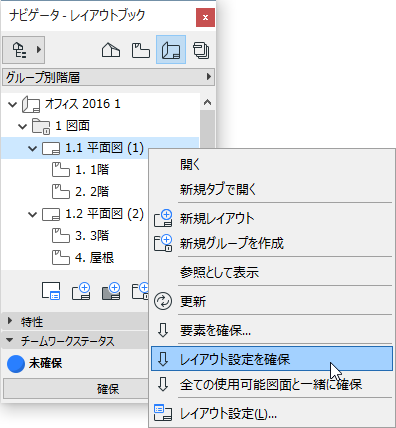Select the 3. 3階 drawing item

tap(81, 236)
